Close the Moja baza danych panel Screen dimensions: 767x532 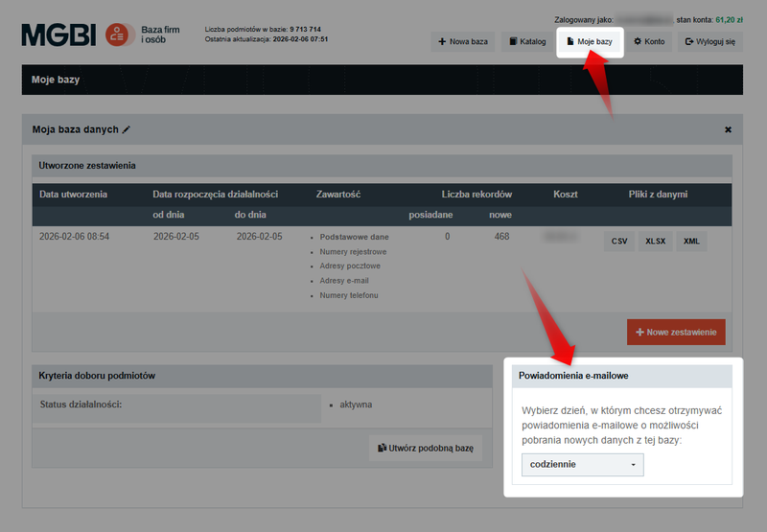(x=728, y=129)
